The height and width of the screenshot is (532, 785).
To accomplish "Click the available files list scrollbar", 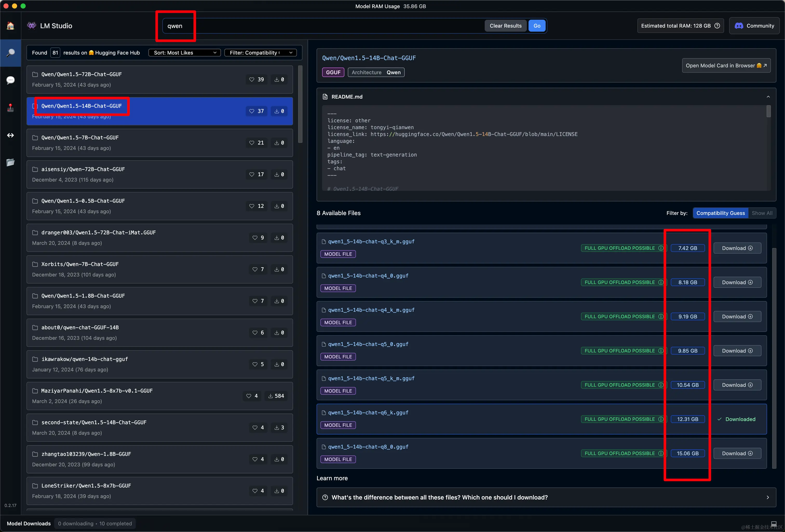I will 774,358.
